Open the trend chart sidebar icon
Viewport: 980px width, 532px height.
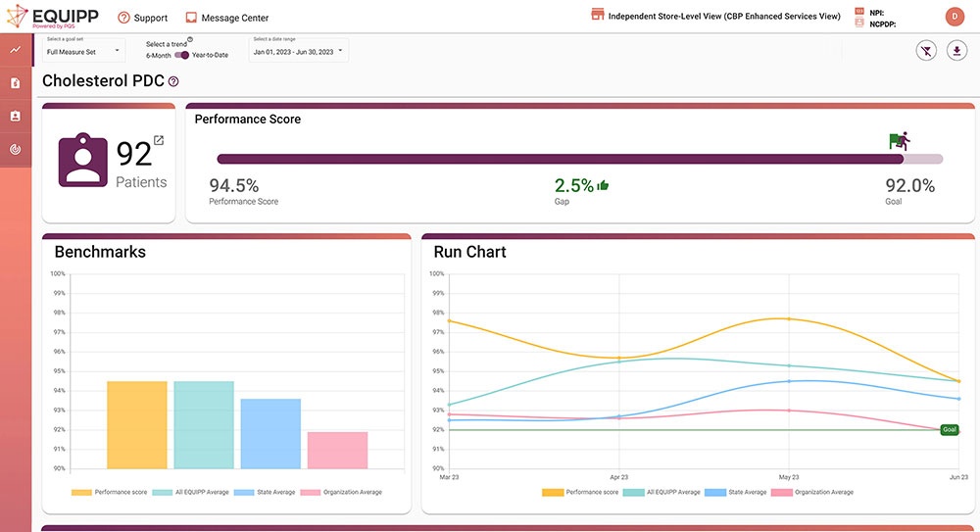(x=16, y=50)
